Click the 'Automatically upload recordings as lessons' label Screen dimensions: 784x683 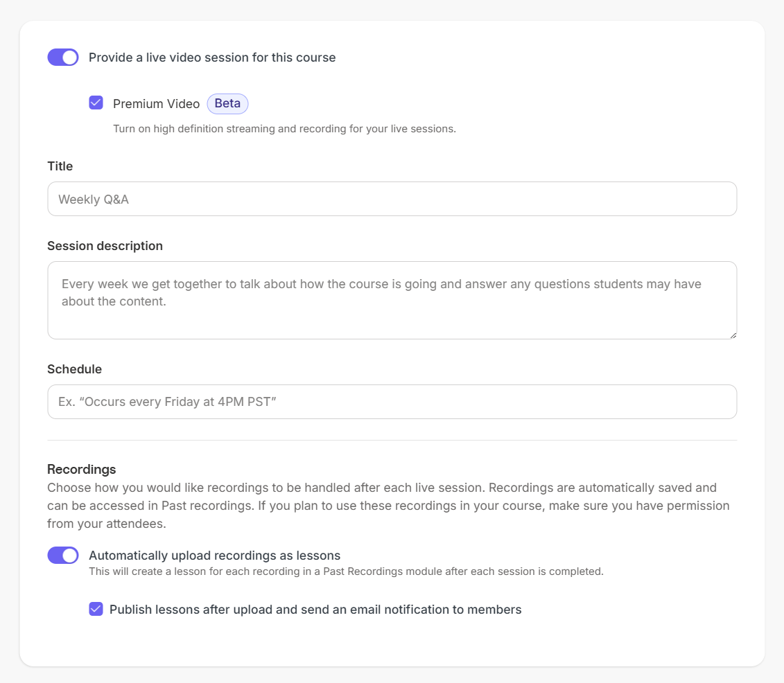214,556
